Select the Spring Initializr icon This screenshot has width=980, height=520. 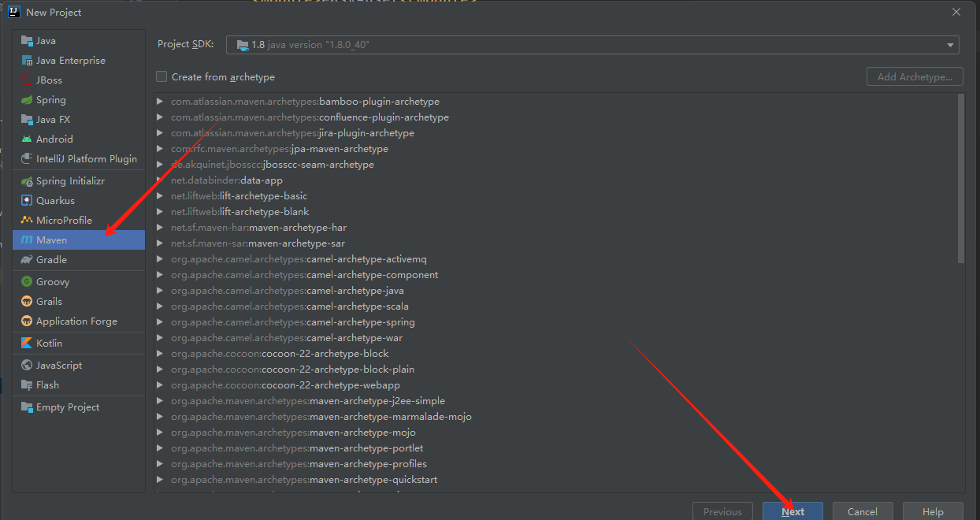point(27,181)
